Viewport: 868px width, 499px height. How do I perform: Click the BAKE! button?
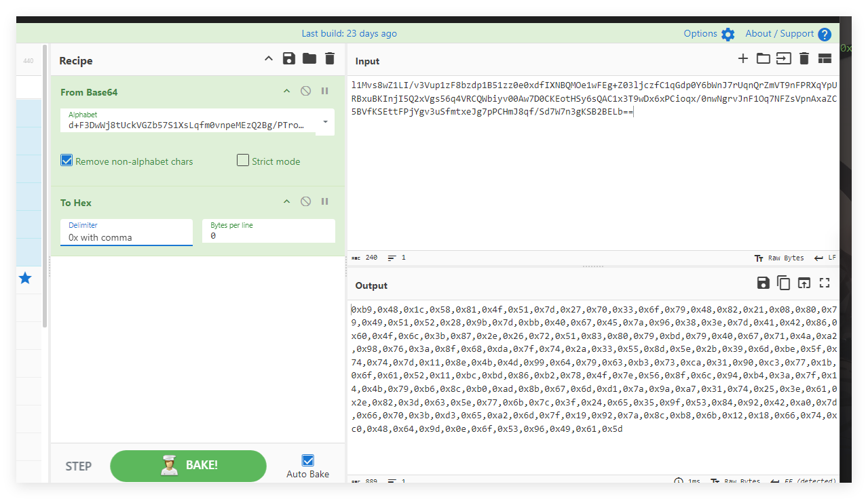coord(188,466)
